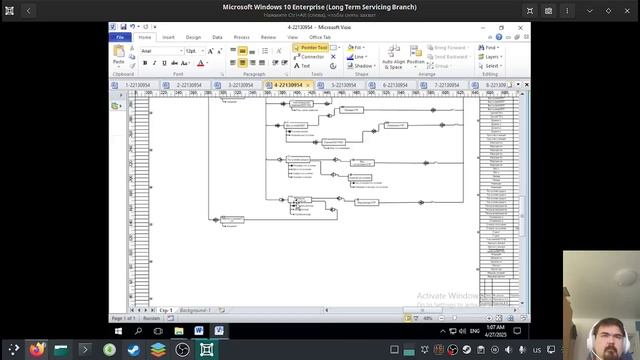Open the Fill dropdown

click(x=356, y=48)
